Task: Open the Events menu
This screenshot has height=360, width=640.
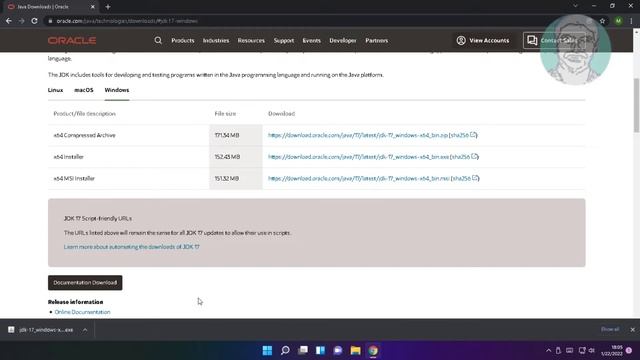Action: coord(311,40)
